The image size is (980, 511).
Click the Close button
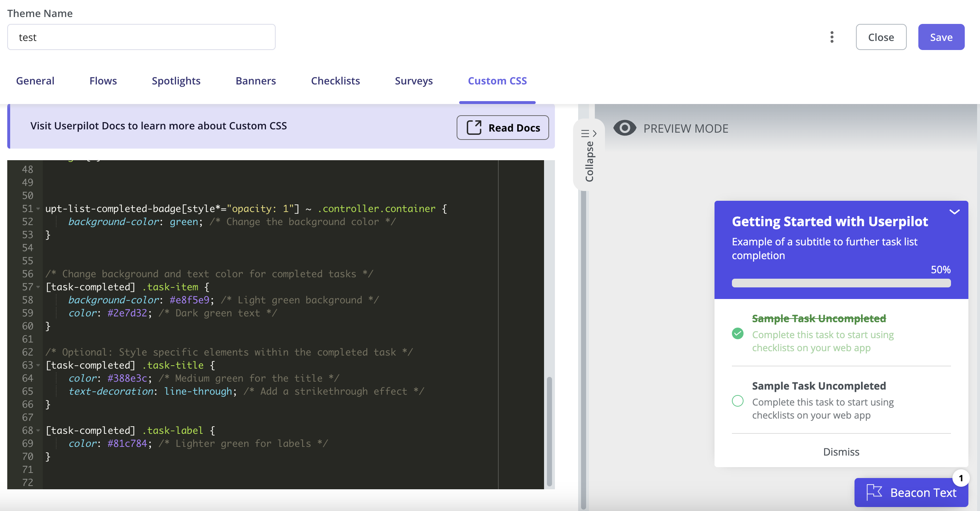coord(881,37)
